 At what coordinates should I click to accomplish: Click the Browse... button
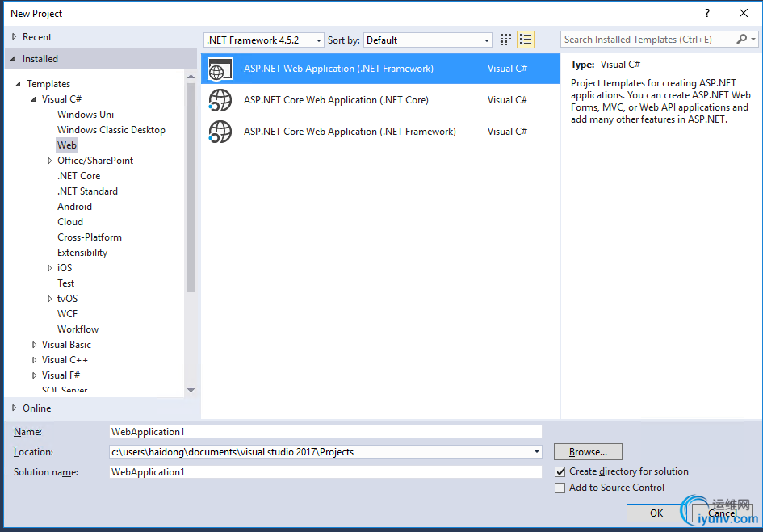(x=588, y=452)
